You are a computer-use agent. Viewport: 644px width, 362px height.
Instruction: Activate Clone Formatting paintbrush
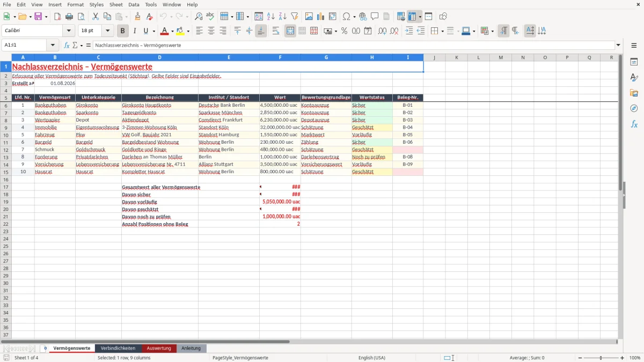point(137,17)
